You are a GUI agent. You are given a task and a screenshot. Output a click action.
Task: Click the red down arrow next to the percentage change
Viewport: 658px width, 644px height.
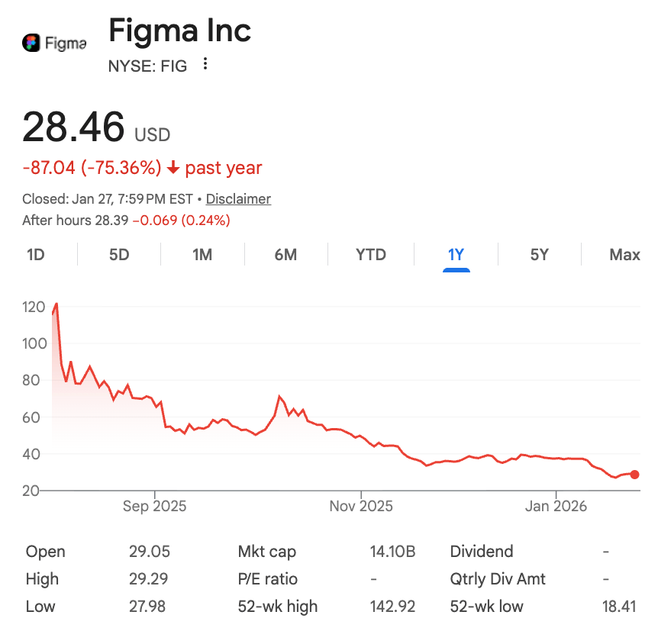click(x=173, y=168)
